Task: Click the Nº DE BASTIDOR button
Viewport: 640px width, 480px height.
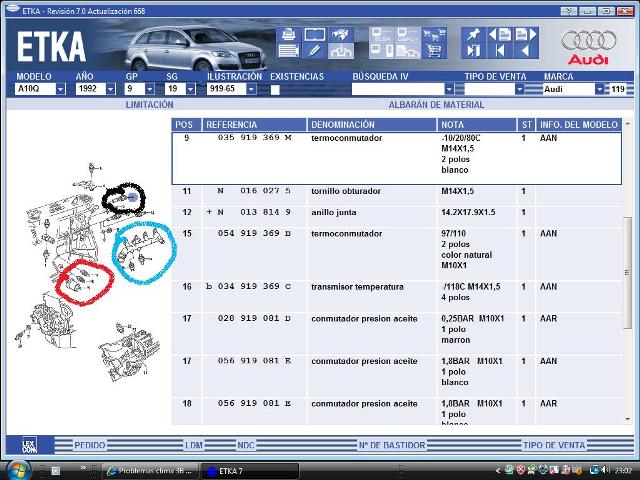Action: 392,445
